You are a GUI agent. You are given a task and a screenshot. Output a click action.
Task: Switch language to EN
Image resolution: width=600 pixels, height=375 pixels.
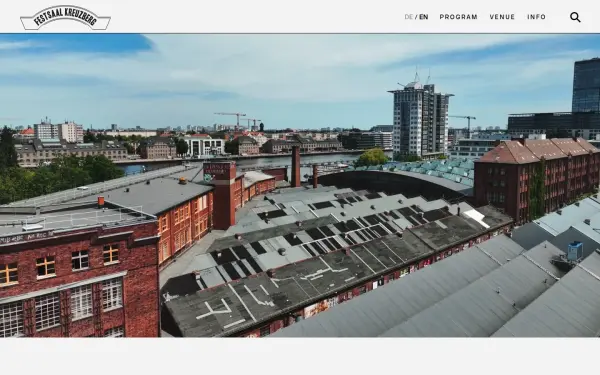tap(424, 17)
